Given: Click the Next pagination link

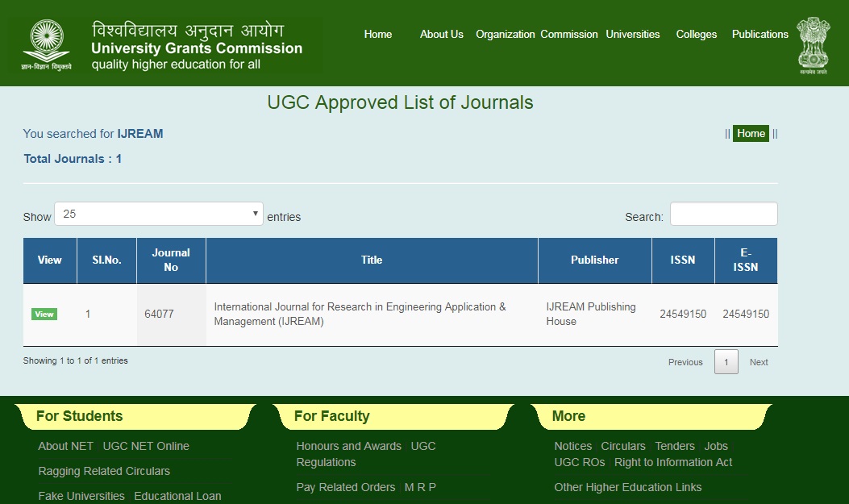Looking at the screenshot, I should (x=758, y=362).
